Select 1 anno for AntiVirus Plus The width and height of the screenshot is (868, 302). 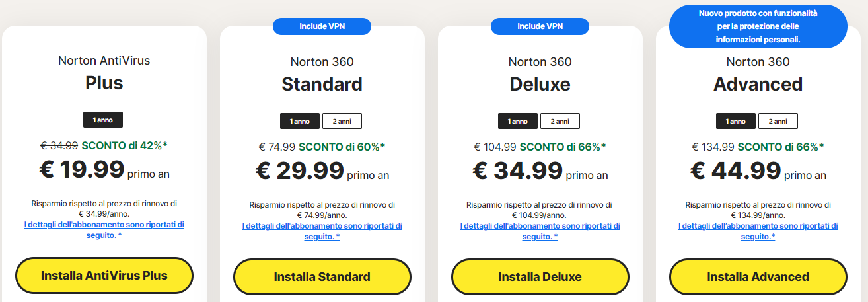click(103, 120)
